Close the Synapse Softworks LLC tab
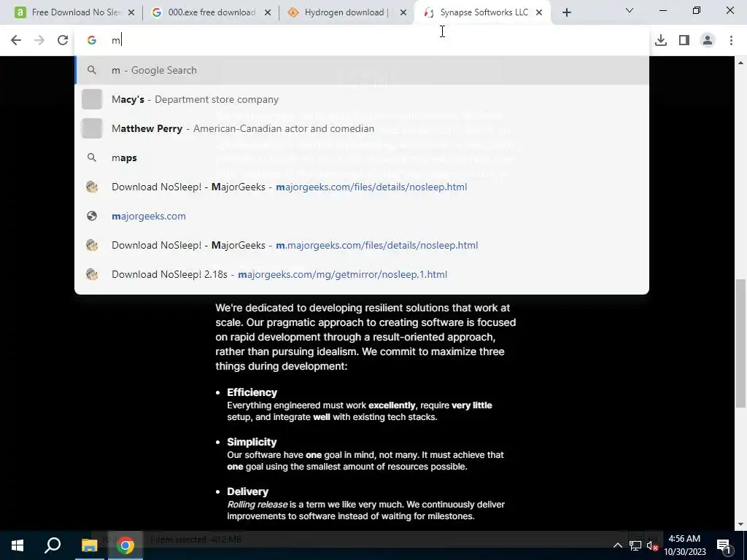Screen dimensions: 747x560 tap(539, 13)
